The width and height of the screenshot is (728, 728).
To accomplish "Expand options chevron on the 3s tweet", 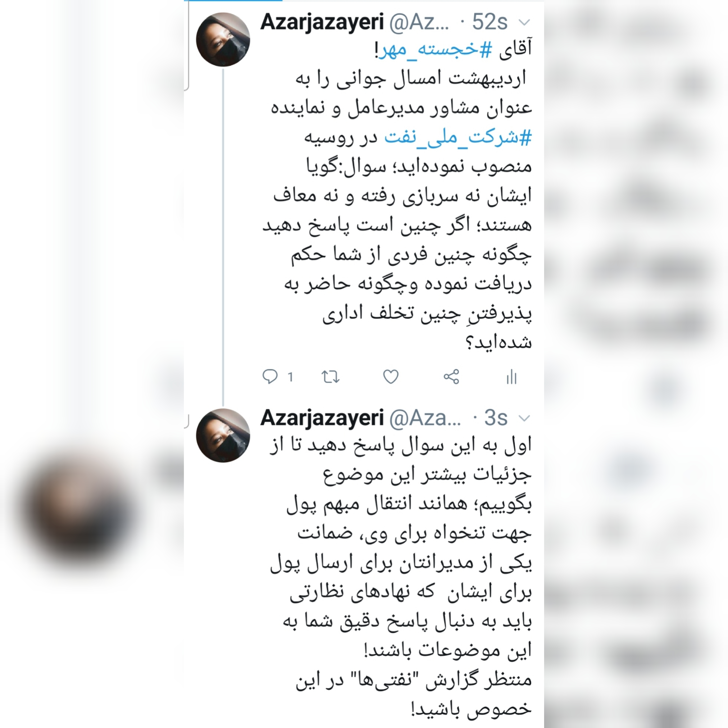I will (x=524, y=418).
